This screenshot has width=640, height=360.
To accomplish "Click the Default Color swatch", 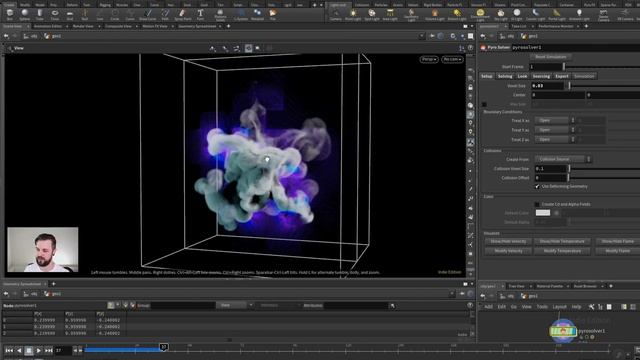I will coord(542,213).
